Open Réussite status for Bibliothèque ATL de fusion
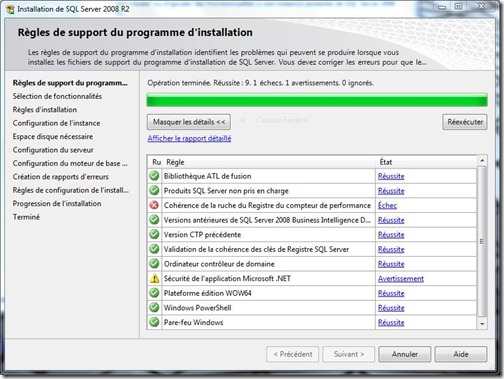The image size is (504, 379). tap(391, 176)
